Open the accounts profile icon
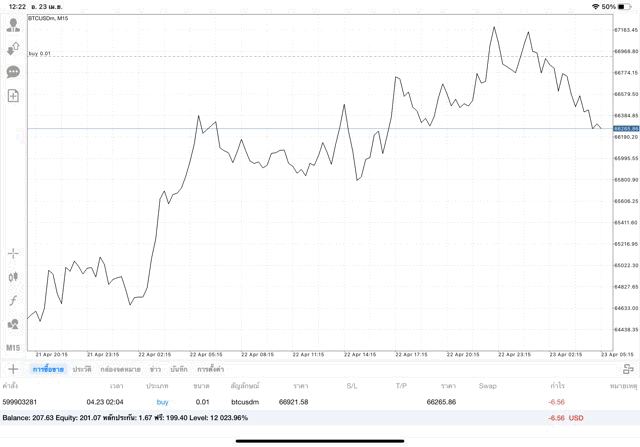640x447 pixels. tap(13, 25)
